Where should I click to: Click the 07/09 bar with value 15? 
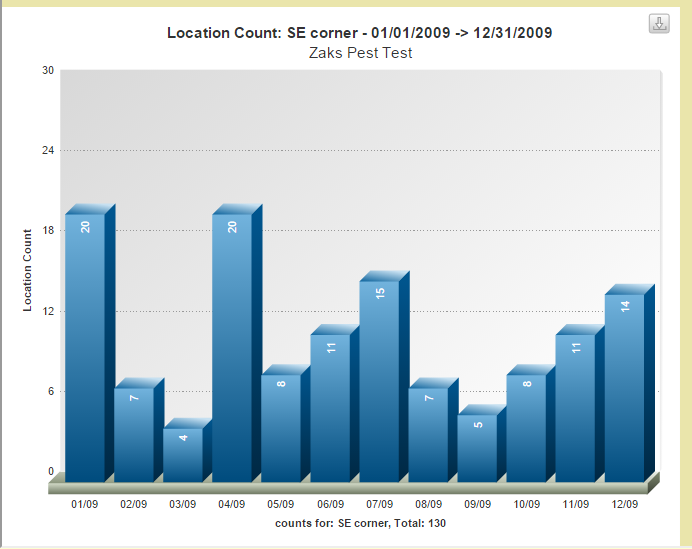[379, 379]
